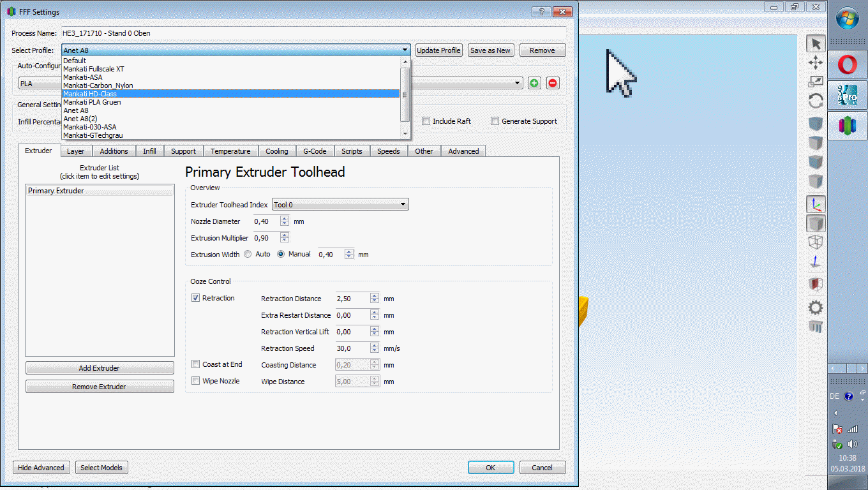868x490 pixels.
Task: Click the Select Models button
Action: click(101, 468)
